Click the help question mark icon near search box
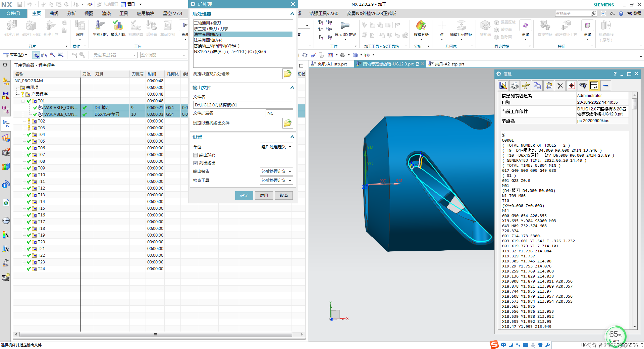 (x=621, y=13)
